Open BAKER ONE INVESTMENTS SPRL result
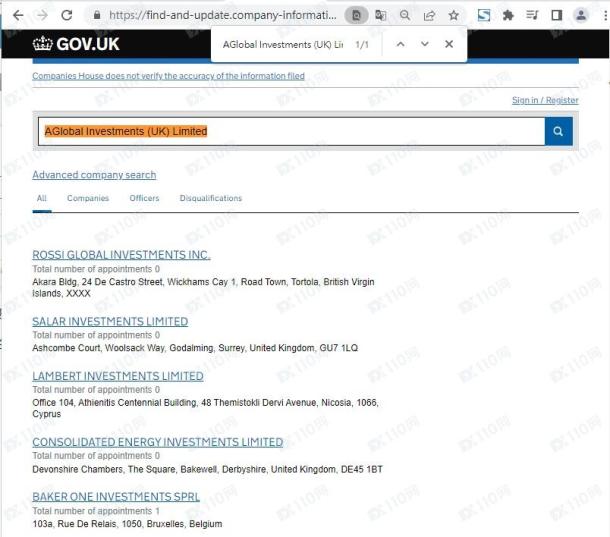The image size is (610, 537). click(x=116, y=497)
